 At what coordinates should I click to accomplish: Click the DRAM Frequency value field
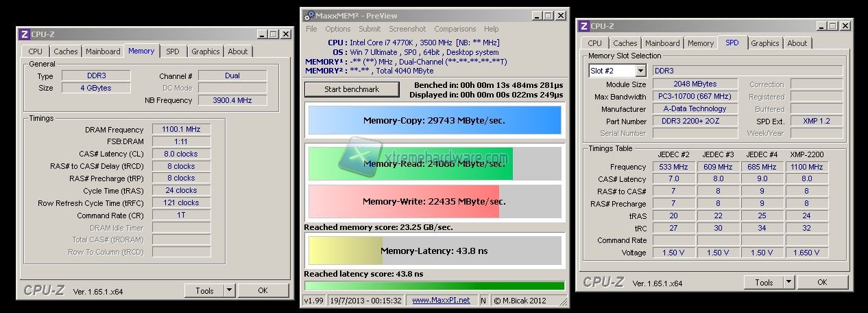pyautogui.click(x=181, y=129)
